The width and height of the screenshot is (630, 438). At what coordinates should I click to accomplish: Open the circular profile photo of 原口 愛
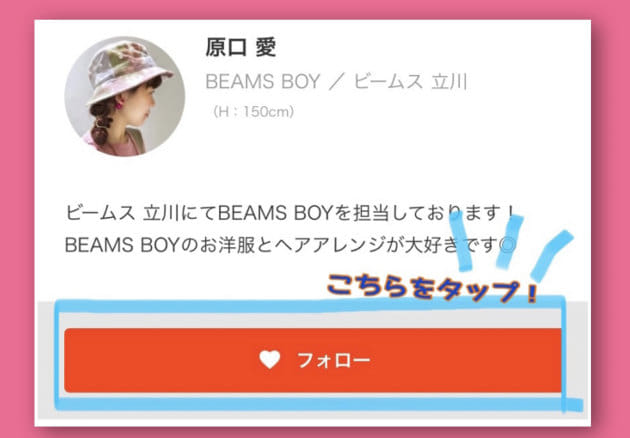(x=125, y=96)
